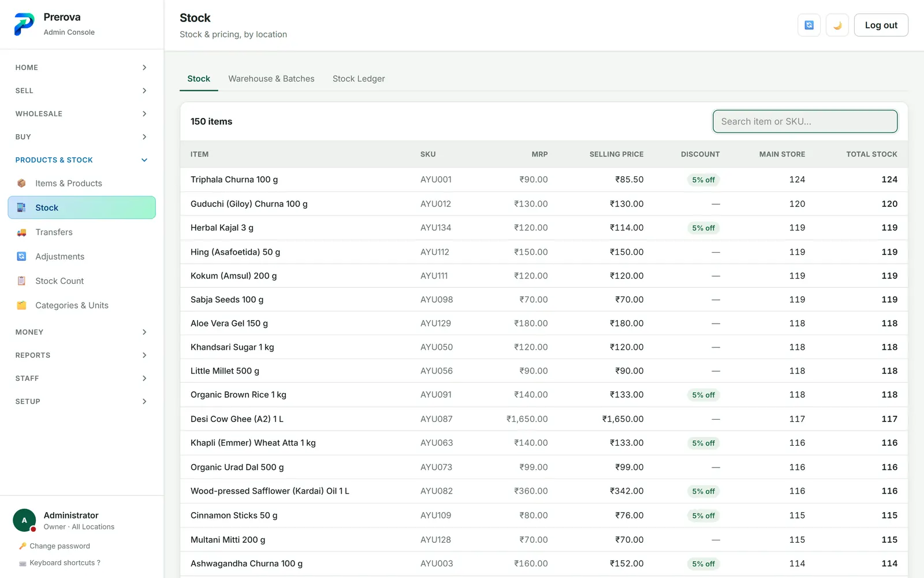Click the Log out button
The image size is (924, 578).
881,25
